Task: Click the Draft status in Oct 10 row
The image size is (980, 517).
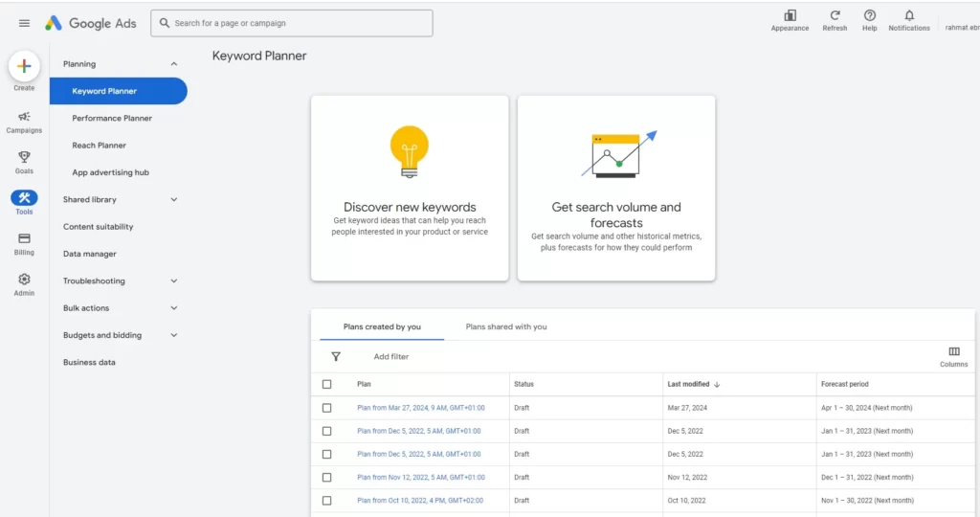Action: tap(522, 500)
